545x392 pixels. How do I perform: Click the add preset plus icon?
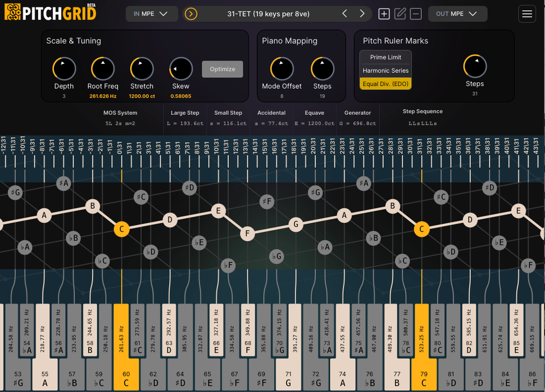click(384, 14)
